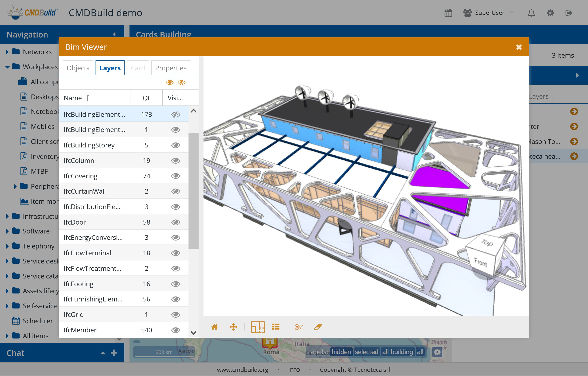Click the eraser tool icon

coord(318,327)
